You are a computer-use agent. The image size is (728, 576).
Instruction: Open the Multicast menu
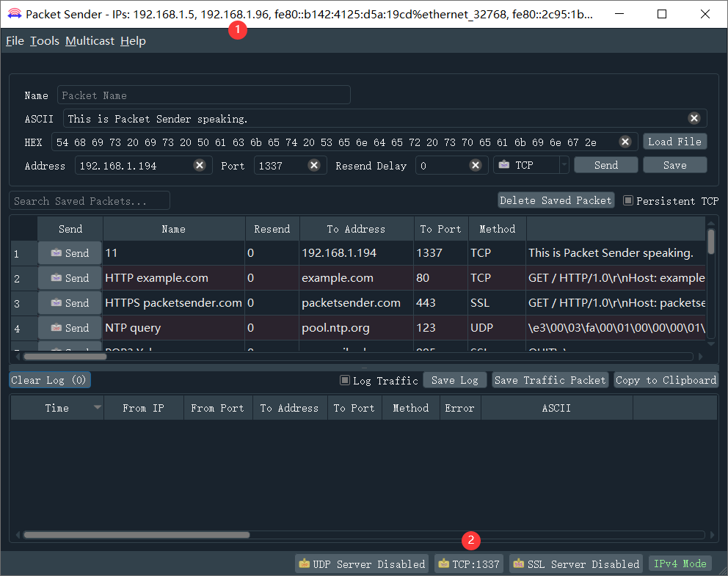click(x=90, y=41)
